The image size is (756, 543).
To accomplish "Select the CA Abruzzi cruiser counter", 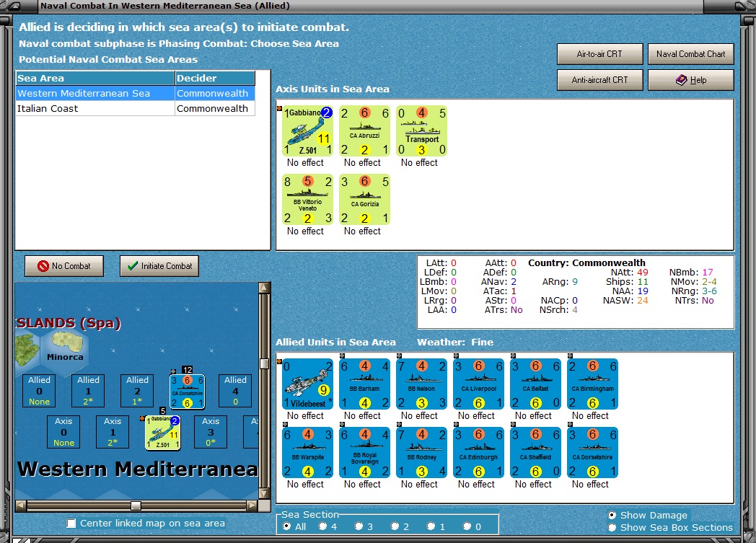I will pyautogui.click(x=364, y=131).
